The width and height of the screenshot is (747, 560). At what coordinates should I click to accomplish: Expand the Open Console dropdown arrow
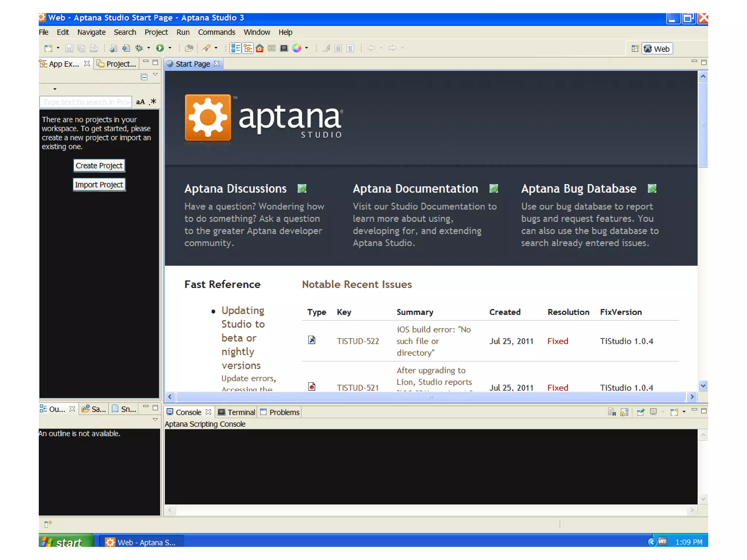click(684, 412)
